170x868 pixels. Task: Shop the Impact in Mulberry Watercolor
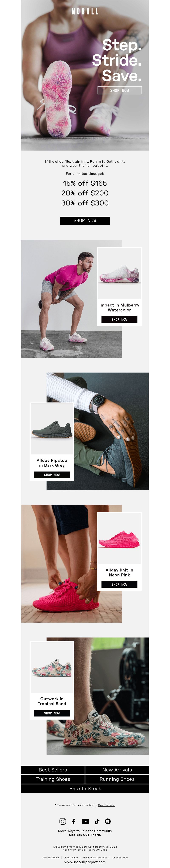click(119, 319)
